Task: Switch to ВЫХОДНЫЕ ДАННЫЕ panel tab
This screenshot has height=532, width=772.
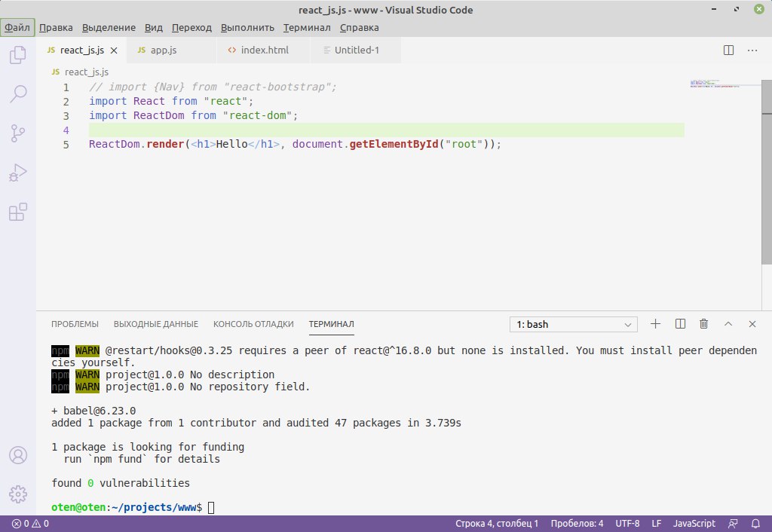Action: click(156, 324)
